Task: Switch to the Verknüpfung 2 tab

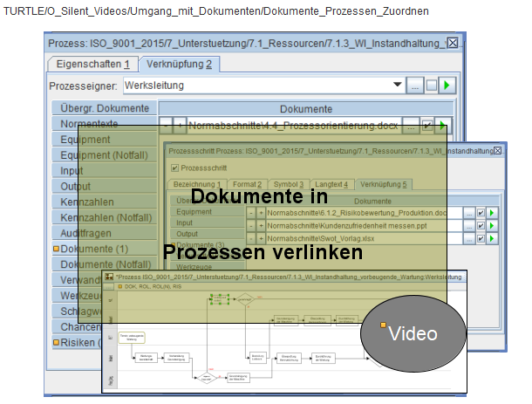Action: click(x=179, y=65)
